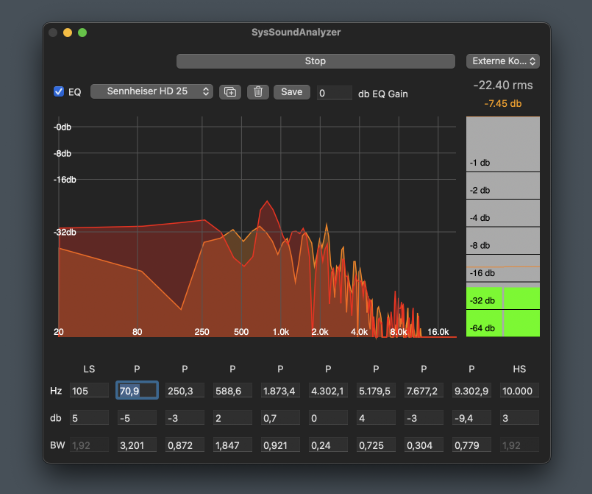Click the yellow minimize window button
The width and height of the screenshot is (592, 494).
click(x=68, y=32)
